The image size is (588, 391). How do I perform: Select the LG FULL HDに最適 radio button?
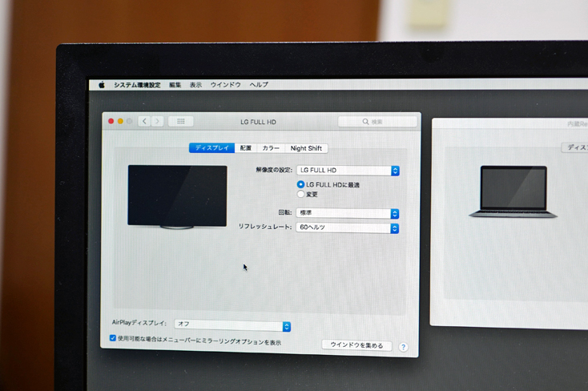300,184
